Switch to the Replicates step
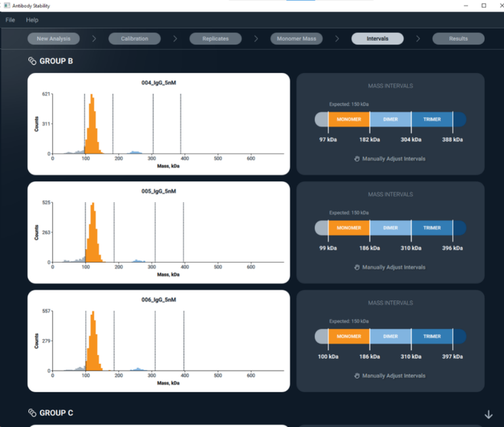This screenshot has width=504, height=427. (215, 39)
